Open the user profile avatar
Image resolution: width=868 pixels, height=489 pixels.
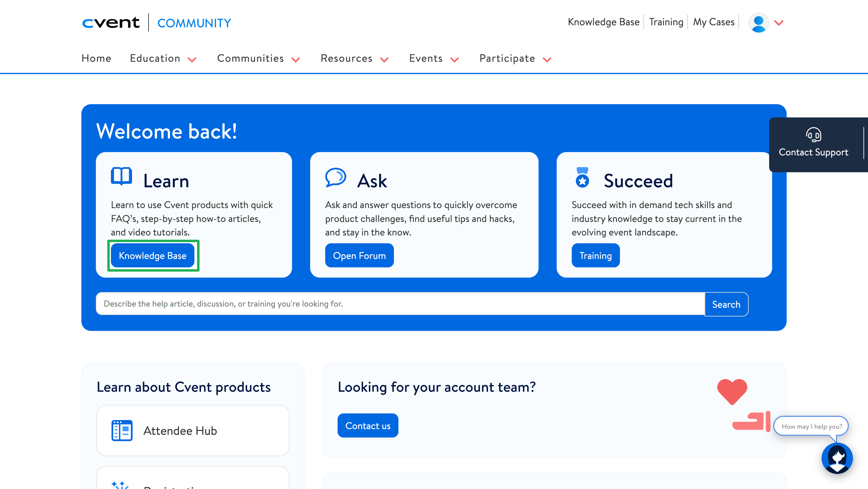pos(759,23)
